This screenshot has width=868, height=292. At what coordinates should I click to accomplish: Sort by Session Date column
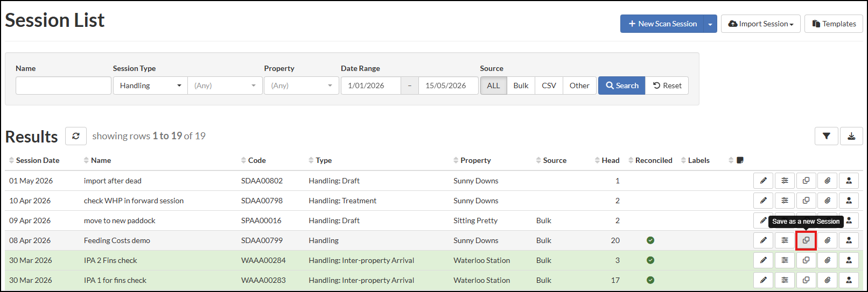pyautogui.click(x=34, y=160)
